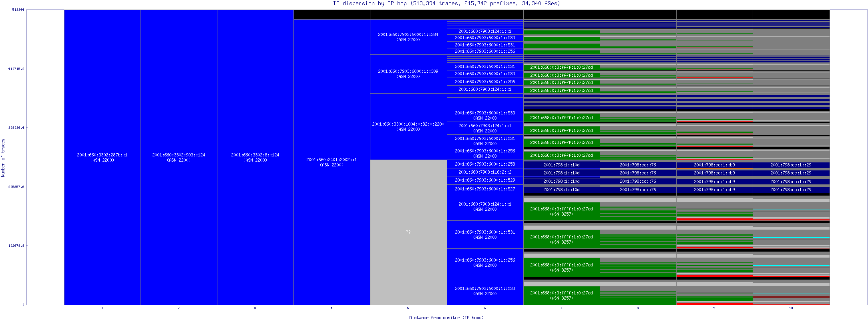Select the 2001:660:2401:2002::1 hop block
Viewport: 868px width, 320px height.
click(332, 162)
